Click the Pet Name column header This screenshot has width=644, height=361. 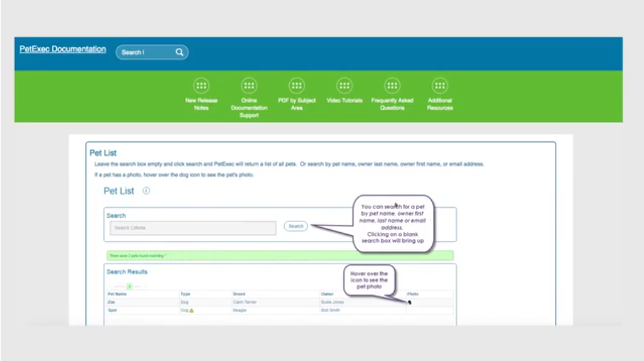117,294
